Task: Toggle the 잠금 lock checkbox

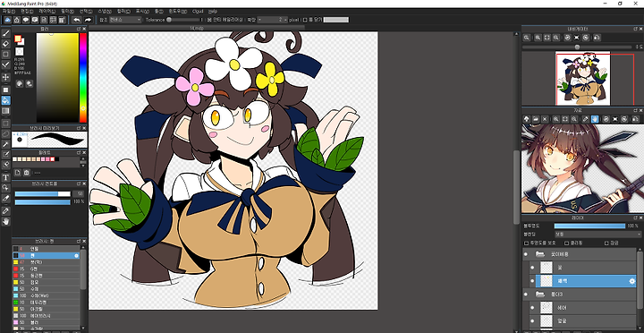Action: (x=606, y=243)
